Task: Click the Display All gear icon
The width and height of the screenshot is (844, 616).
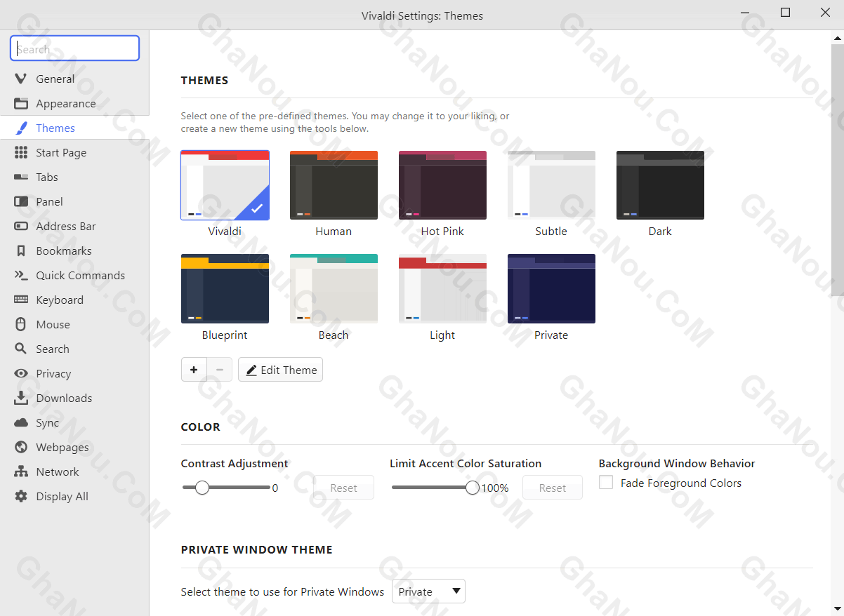Action: (21, 496)
